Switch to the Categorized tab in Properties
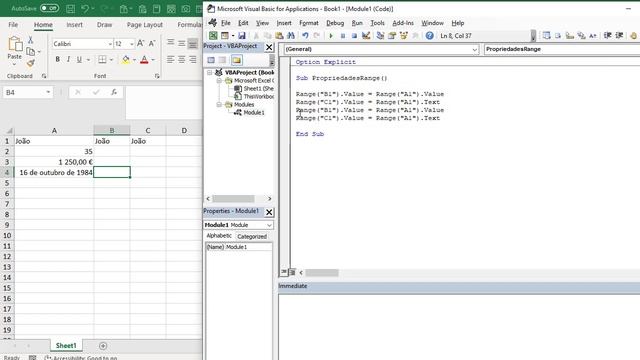640x360 pixels. [x=252, y=237]
